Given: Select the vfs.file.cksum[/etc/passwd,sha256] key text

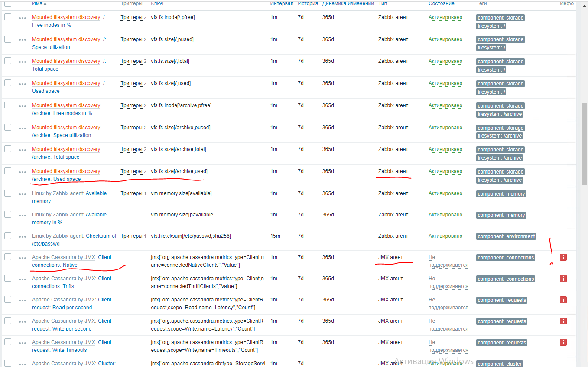Looking at the screenshot, I should 191,236.
